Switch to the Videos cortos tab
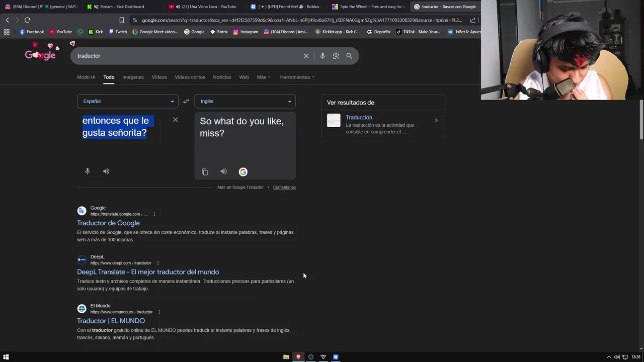Image resolution: width=644 pixels, height=362 pixels. pos(190,77)
